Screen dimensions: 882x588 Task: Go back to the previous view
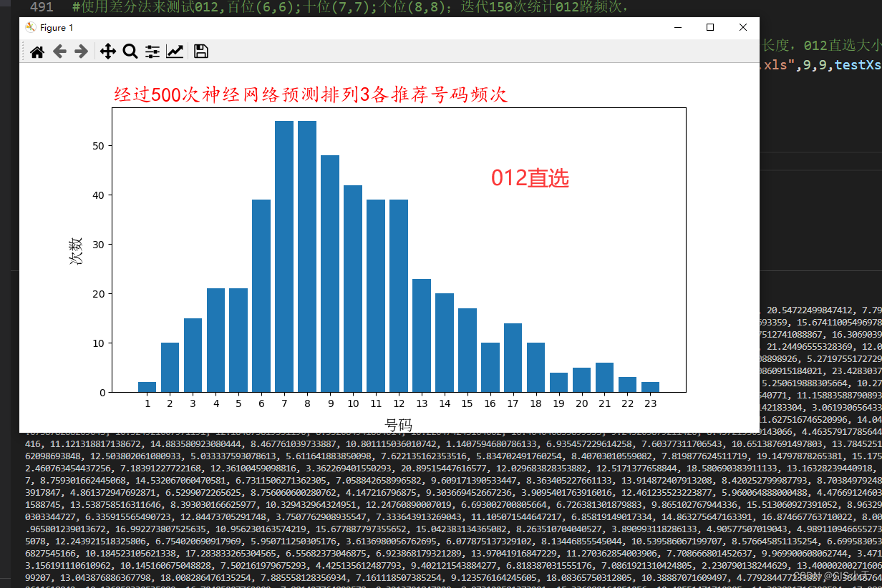(59, 52)
